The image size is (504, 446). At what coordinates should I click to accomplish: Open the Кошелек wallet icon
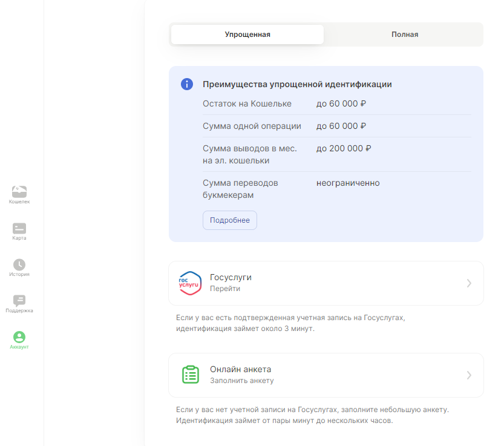[19, 192]
